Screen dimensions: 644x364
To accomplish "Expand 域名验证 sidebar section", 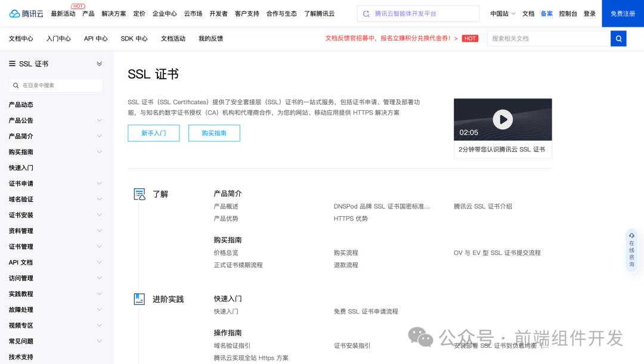I will [x=100, y=199].
